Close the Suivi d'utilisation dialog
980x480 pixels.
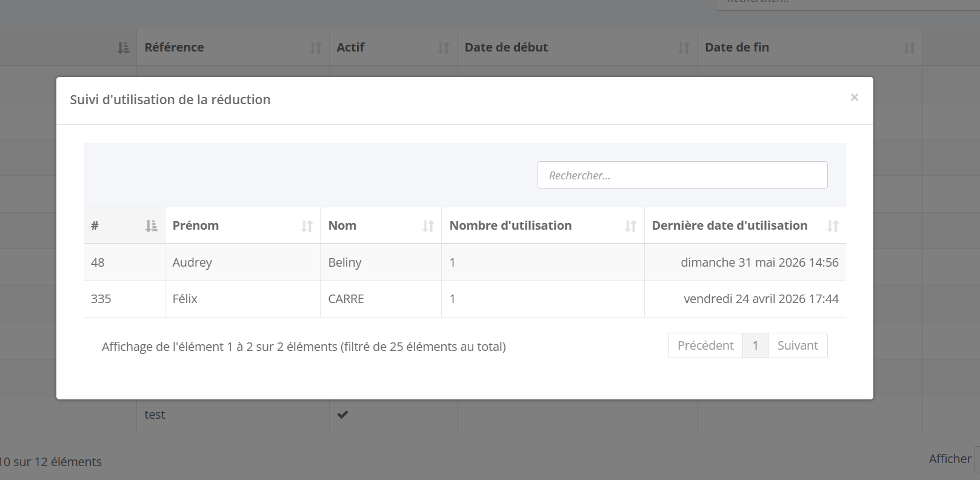point(854,98)
